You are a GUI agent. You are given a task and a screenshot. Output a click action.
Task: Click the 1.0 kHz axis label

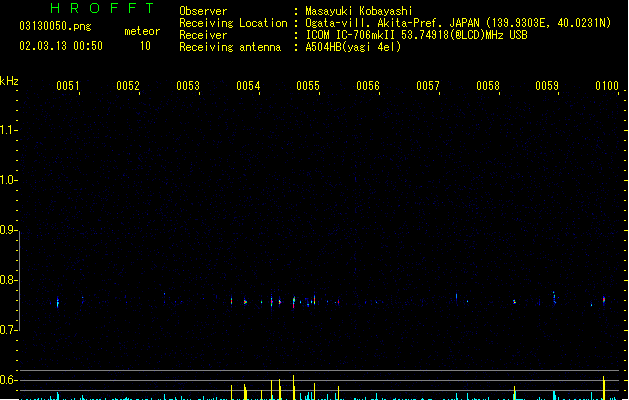coord(8,180)
